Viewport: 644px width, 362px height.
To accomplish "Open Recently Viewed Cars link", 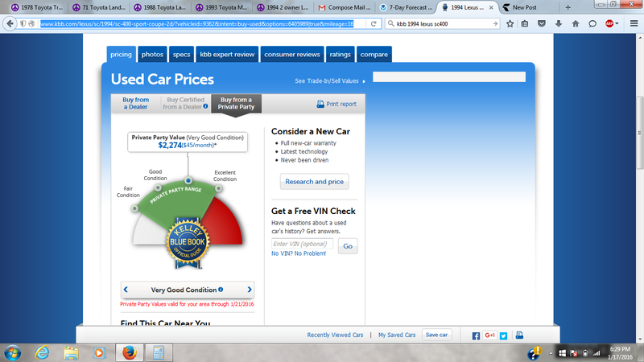I will [335, 335].
